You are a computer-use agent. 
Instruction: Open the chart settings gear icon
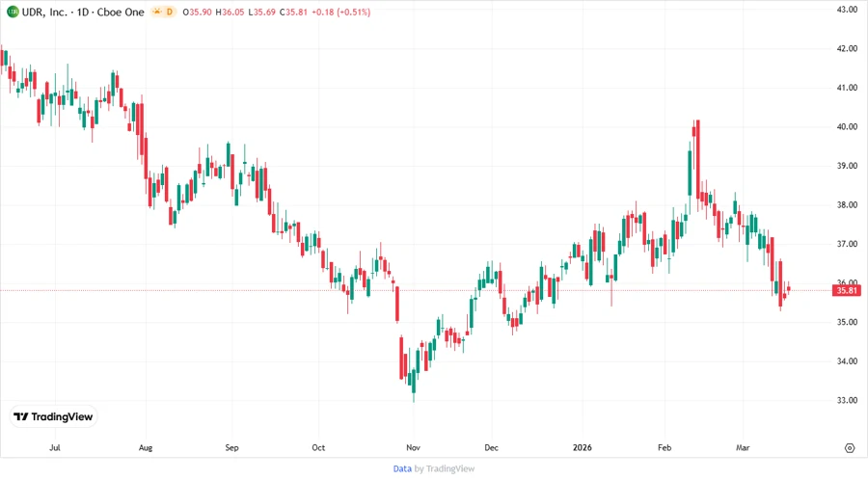tap(850, 448)
